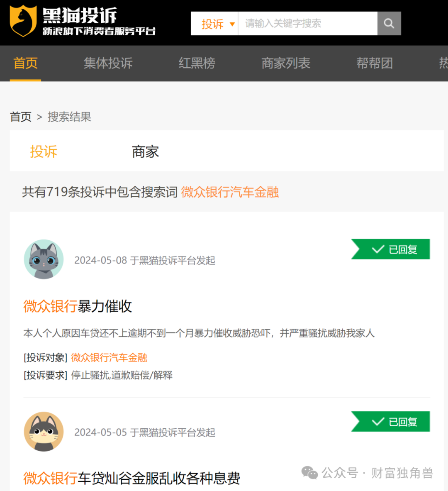
Task: Open complaint titled 微众银行暴力催收
Action: (77, 306)
